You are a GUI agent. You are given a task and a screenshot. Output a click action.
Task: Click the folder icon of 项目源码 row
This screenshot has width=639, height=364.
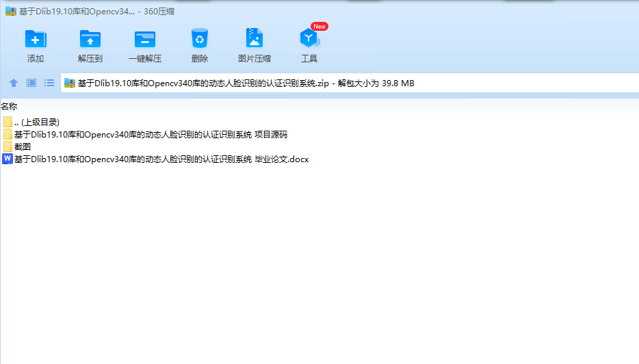8,134
